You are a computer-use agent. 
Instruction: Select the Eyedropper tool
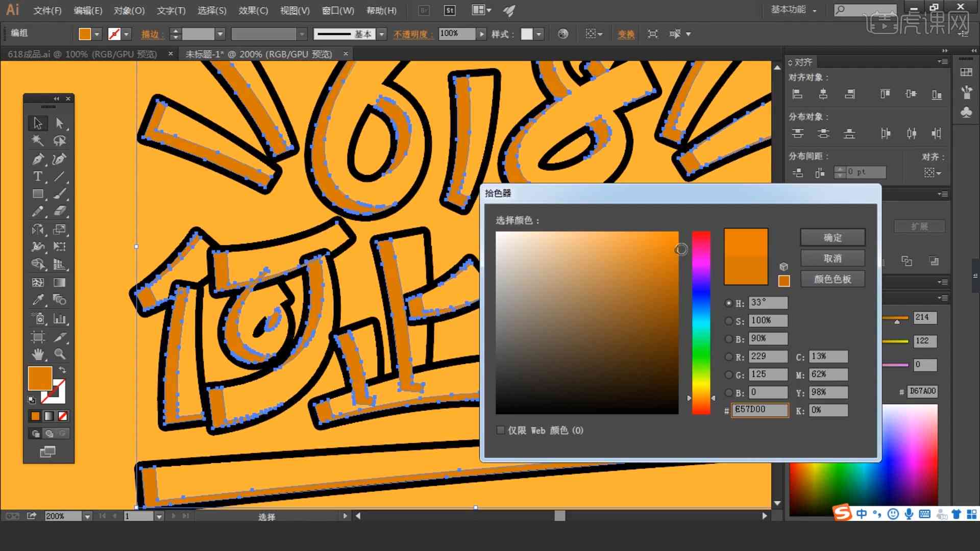pyautogui.click(x=38, y=300)
